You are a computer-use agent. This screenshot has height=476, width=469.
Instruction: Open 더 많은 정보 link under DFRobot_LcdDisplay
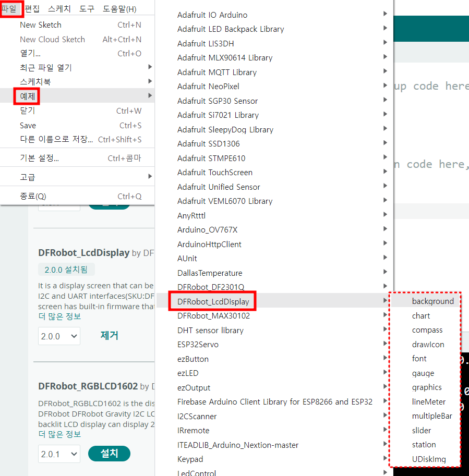pos(59,316)
